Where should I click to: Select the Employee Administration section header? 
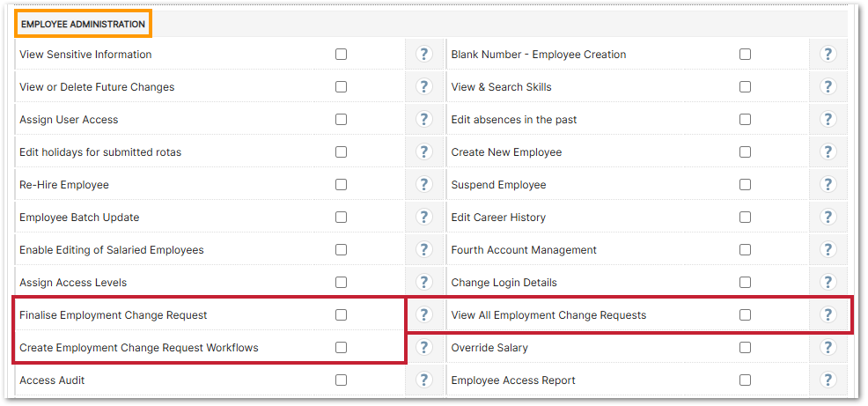click(83, 24)
